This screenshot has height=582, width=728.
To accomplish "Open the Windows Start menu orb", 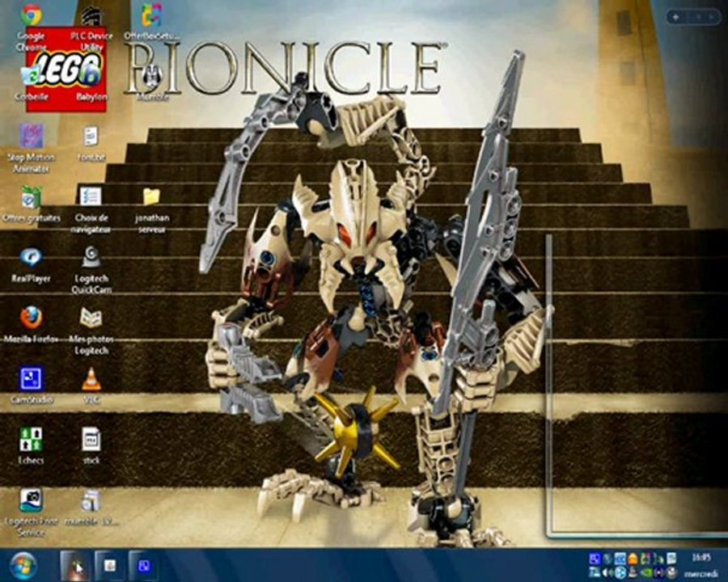I will coord(23,566).
